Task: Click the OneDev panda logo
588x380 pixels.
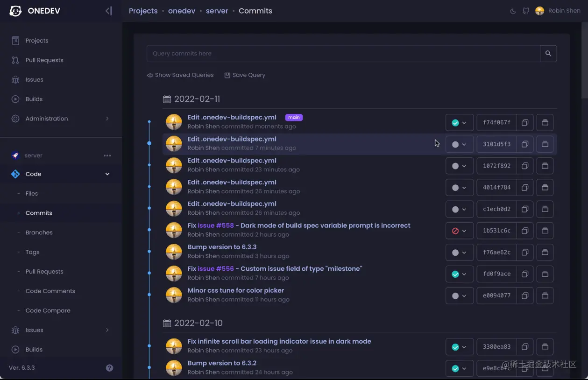Action: 15,11
